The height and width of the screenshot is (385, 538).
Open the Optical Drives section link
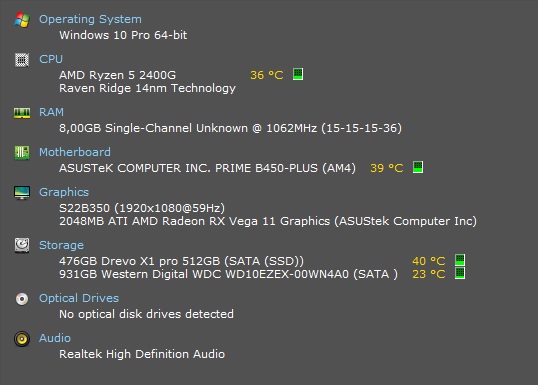tap(79, 298)
